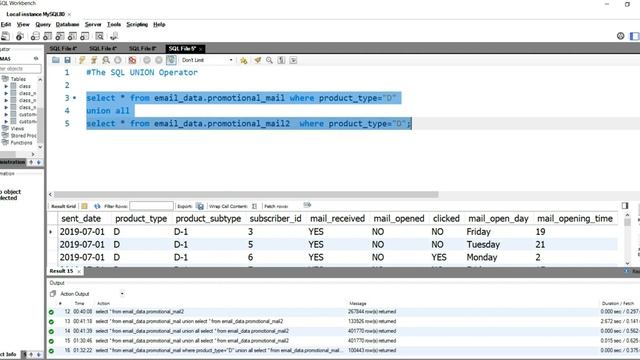Click the Result Grid button
640x360 pixels.
point(64,206)
